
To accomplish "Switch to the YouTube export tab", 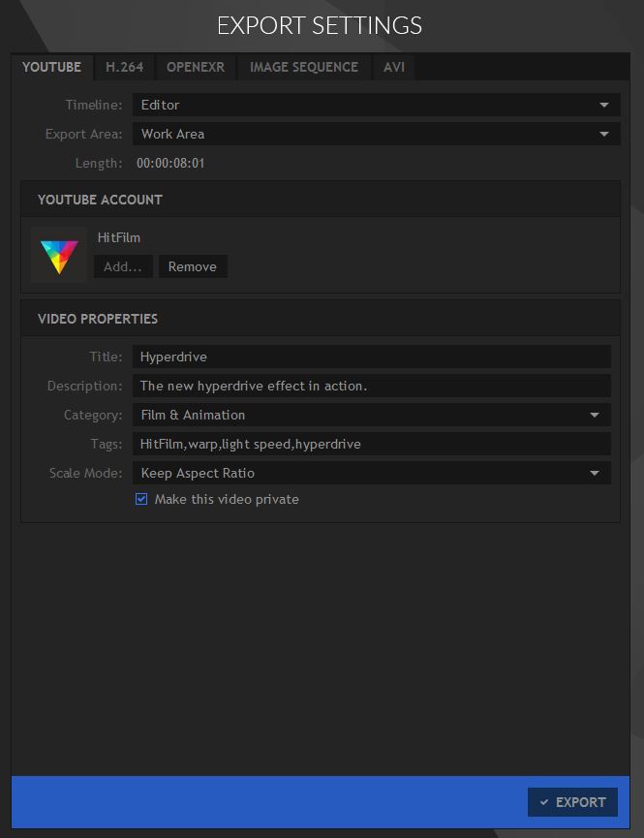I will (x=52, y=67).
